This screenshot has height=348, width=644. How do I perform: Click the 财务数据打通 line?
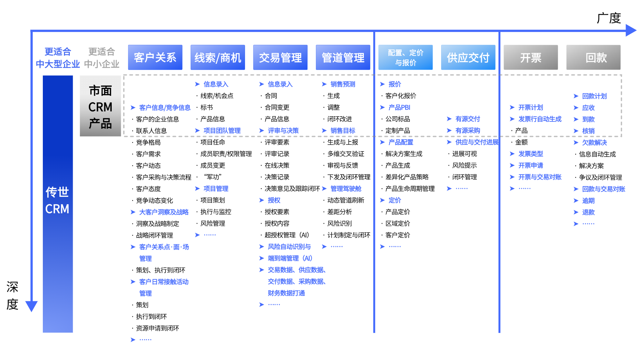coord(286,293)
